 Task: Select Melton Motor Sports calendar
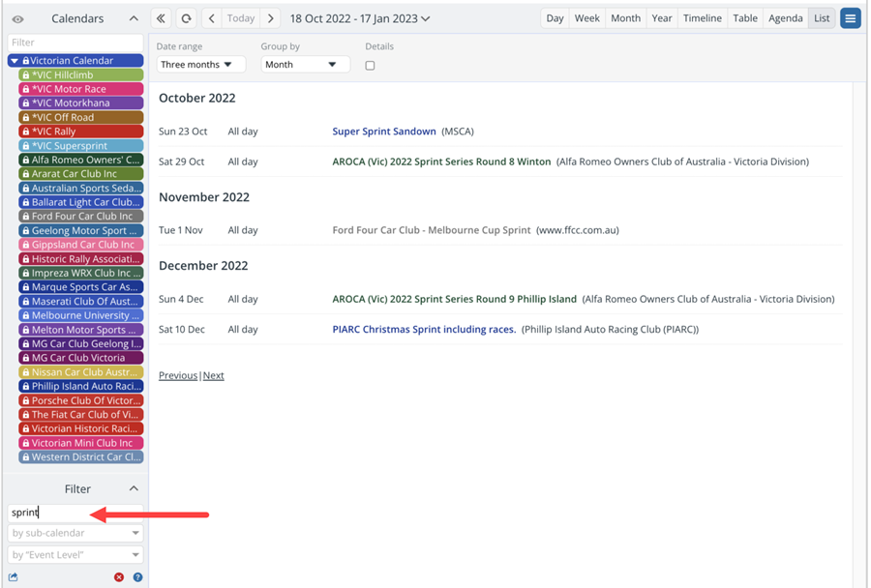point(81,330)
